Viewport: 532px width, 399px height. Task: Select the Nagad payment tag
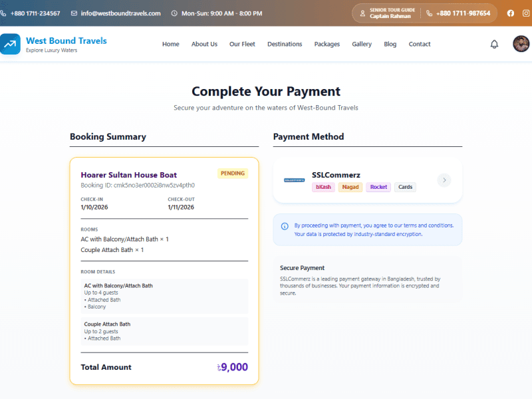click(350, 187)
